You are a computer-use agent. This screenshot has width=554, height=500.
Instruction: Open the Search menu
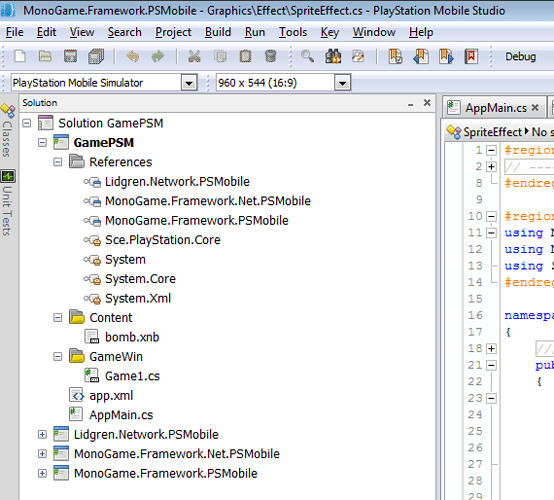[x=124, y=32]
